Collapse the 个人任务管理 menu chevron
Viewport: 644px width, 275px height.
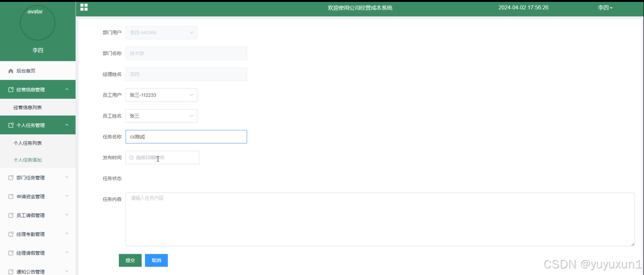pos(67,125)
